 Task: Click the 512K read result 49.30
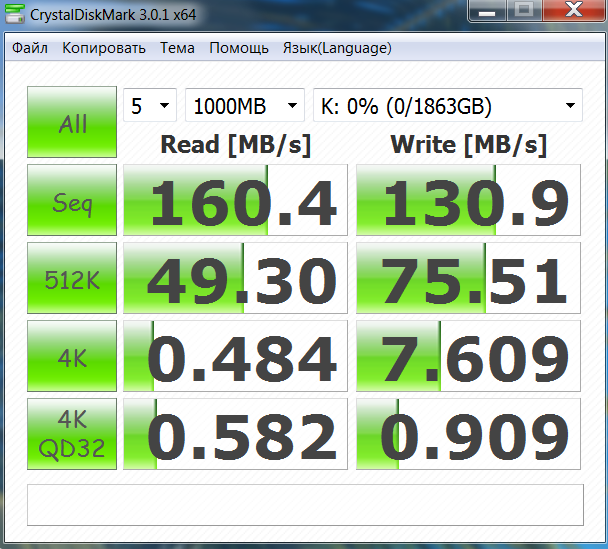pyautogui.click(x=235, y=278)
